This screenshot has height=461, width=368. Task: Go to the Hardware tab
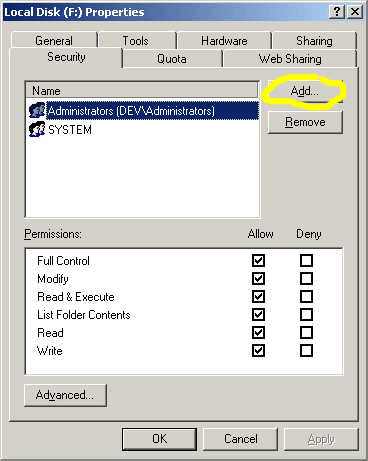224,40
